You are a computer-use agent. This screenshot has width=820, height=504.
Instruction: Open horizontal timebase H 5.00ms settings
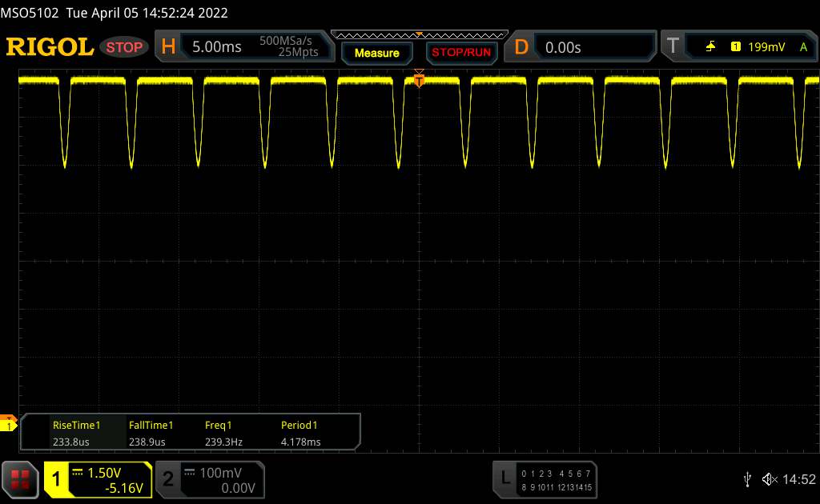point(244,46)
